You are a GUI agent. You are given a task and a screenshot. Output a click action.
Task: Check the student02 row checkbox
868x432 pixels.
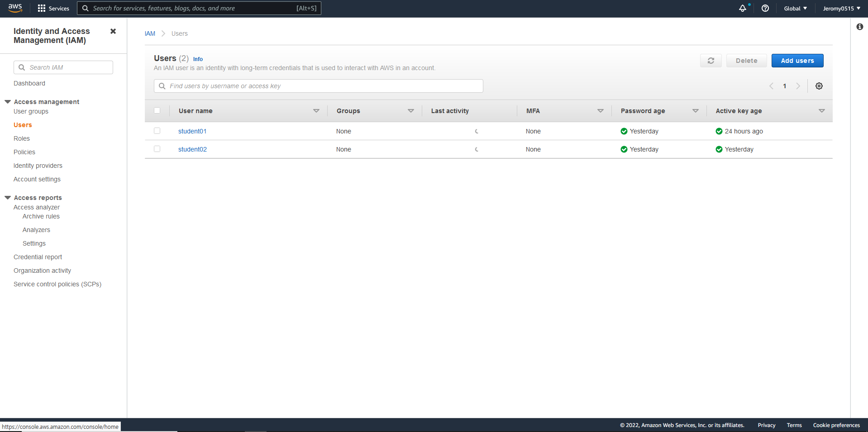pos(157,149)
